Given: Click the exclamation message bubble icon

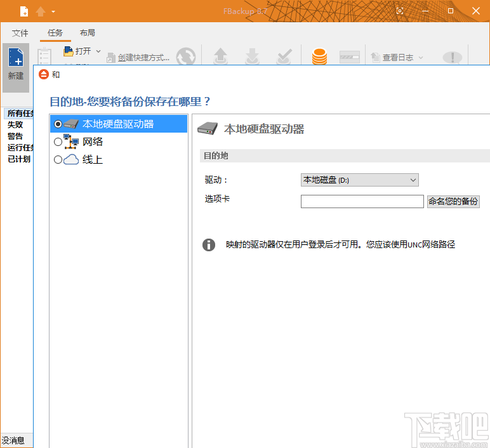Looking at the screenshot, I should click(x=452, y=57).
